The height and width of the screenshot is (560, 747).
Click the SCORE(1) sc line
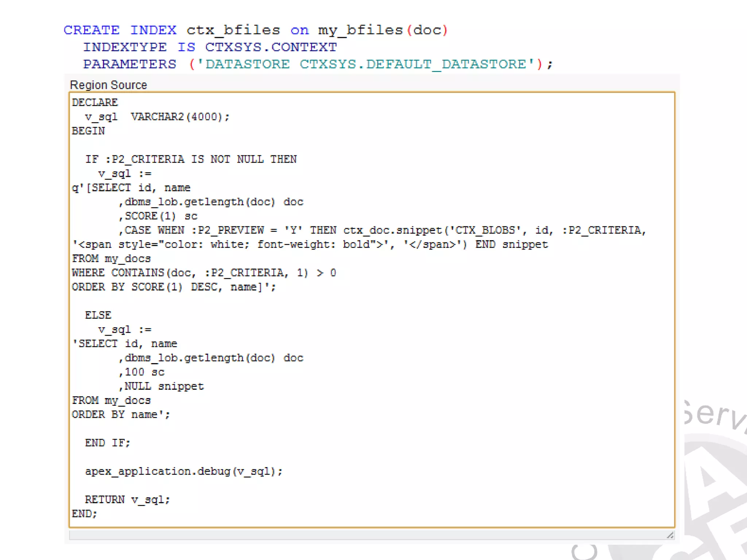pyautogui.click(x=158, y=216)
